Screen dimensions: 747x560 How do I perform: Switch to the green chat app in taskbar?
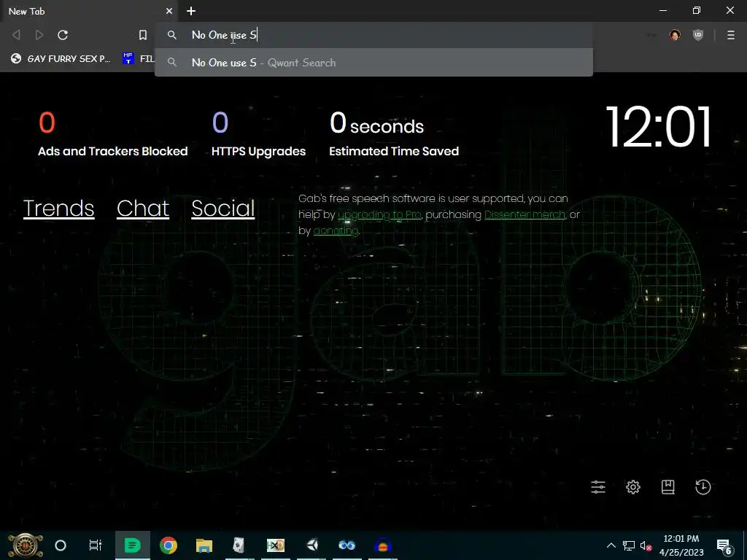[133, 545]
